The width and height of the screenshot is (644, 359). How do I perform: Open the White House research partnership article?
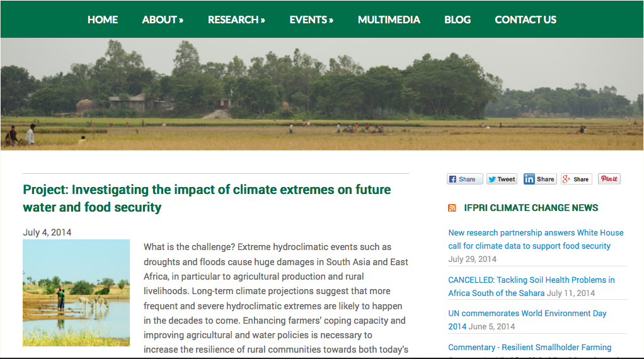point(536,239)
